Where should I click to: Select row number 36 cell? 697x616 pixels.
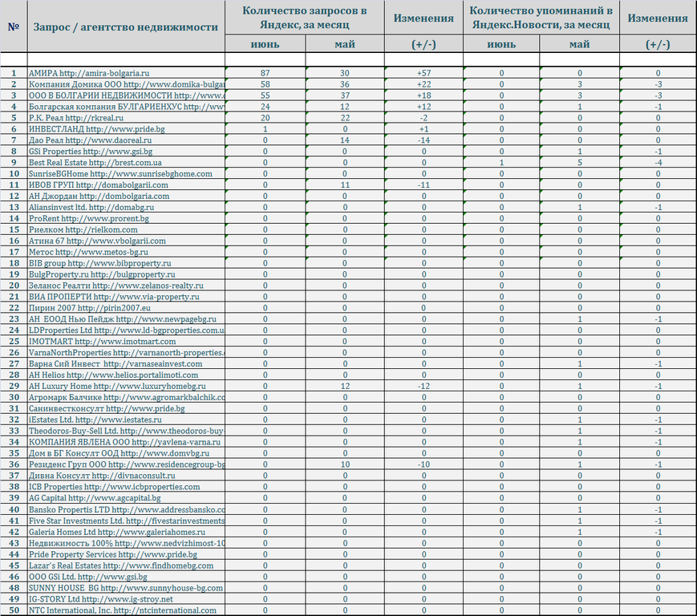(14, 464)
